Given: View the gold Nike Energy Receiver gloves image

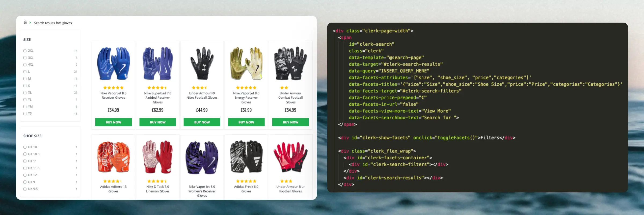Looking at the screenshot, I should 246,64.
